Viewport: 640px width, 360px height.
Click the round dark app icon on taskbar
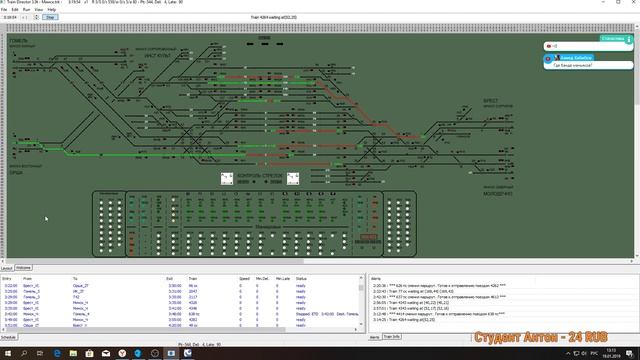click(155, 353)
